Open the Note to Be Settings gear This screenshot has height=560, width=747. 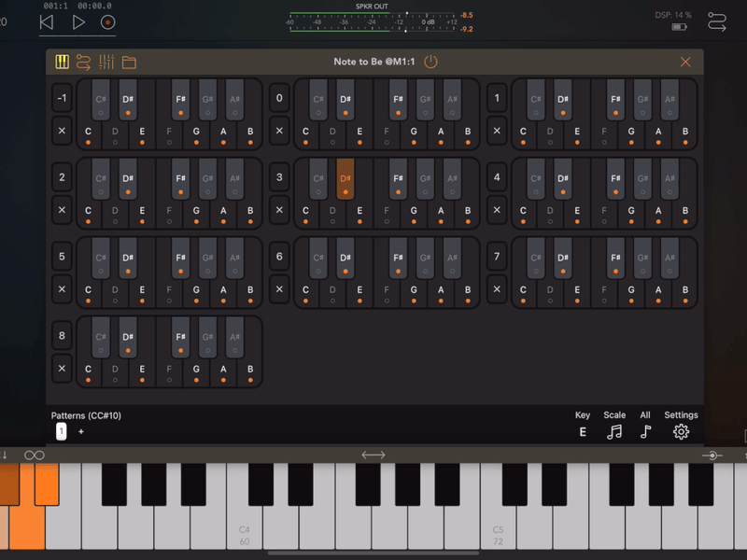pyautogui.click(x=681, y=431)
